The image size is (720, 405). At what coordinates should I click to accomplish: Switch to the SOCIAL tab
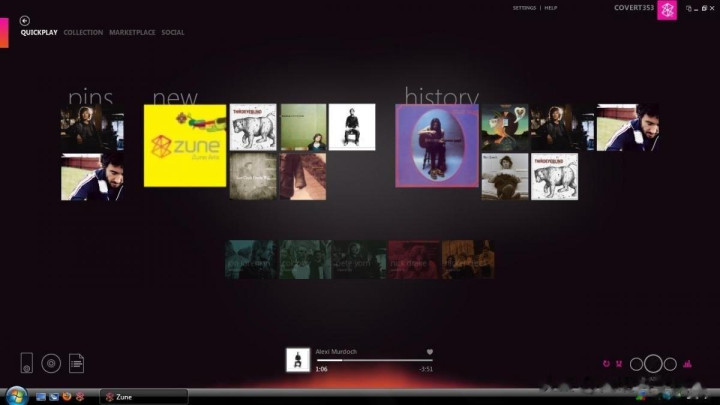coord(173,33)
